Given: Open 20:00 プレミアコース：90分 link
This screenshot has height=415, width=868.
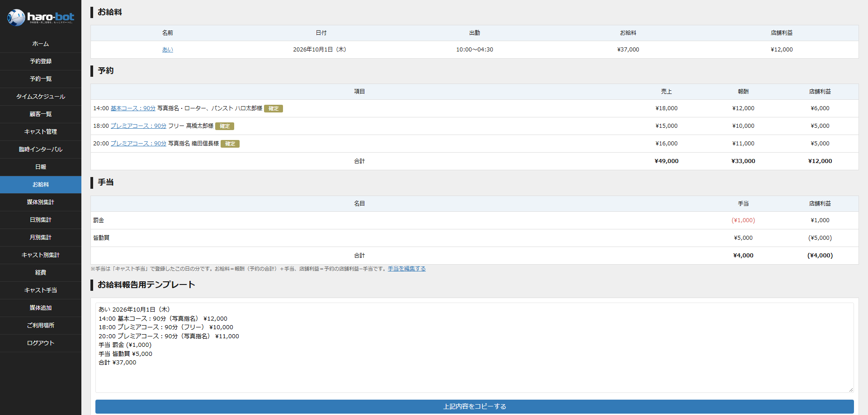Looking at the screenshot, I should [x=138, y=144].
